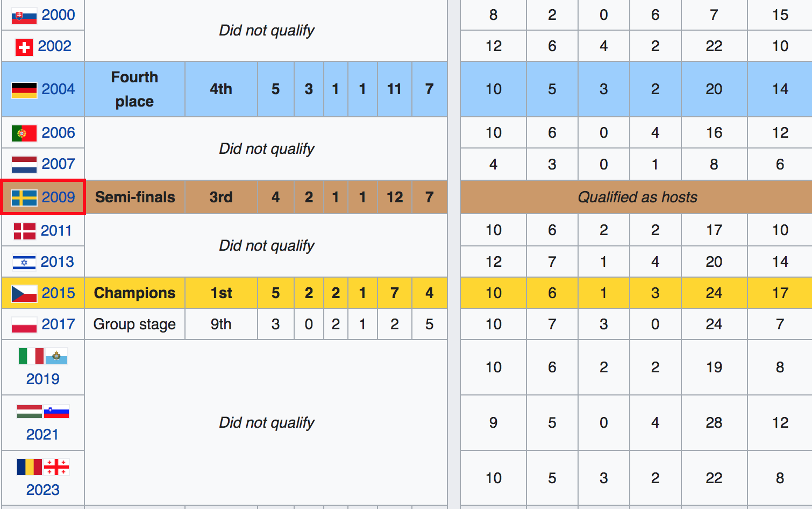Click the Germany flag in the 2004 row
812x509 pixels.
[24, 90]
